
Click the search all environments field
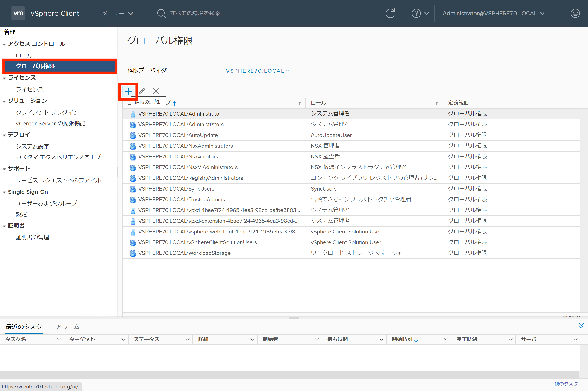(195, 13)
